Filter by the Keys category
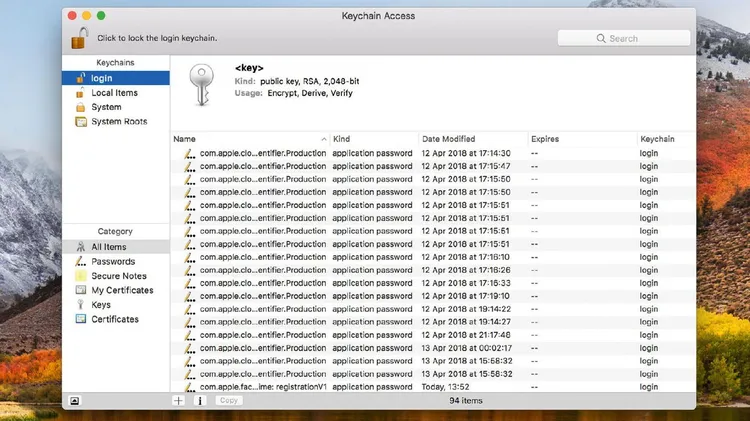Viewport: 750px width, 421px height. 101,305
